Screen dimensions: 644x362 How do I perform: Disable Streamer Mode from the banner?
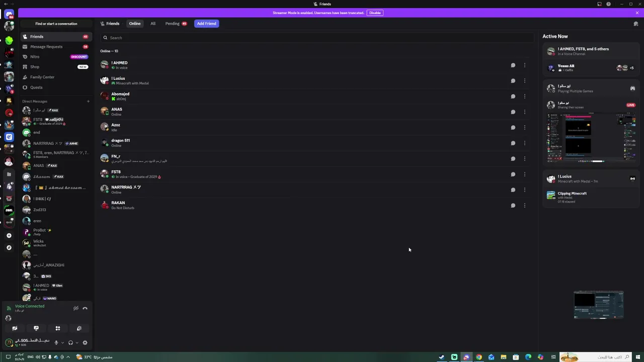[375, 13]
